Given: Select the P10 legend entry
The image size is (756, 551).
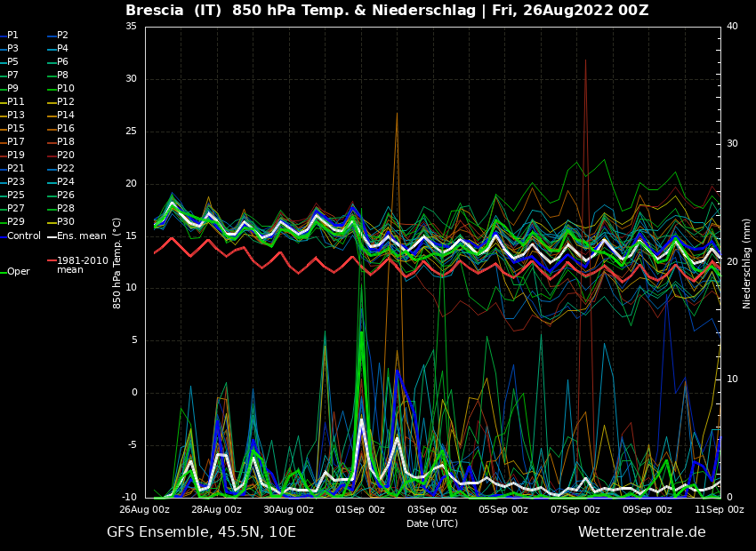Looking at the screenshot, I should click(65, 89).
